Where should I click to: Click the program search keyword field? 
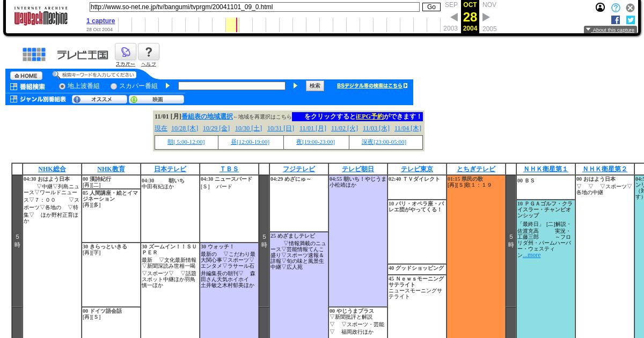click(232, 86)
